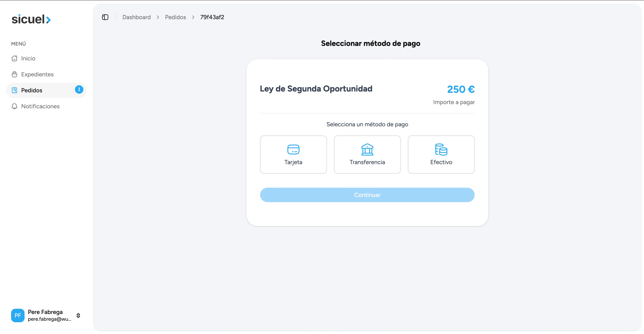Open the Inicio menu item
Image resolution: width=644 pixels, height=334 pixels.
tap(46, 58)
